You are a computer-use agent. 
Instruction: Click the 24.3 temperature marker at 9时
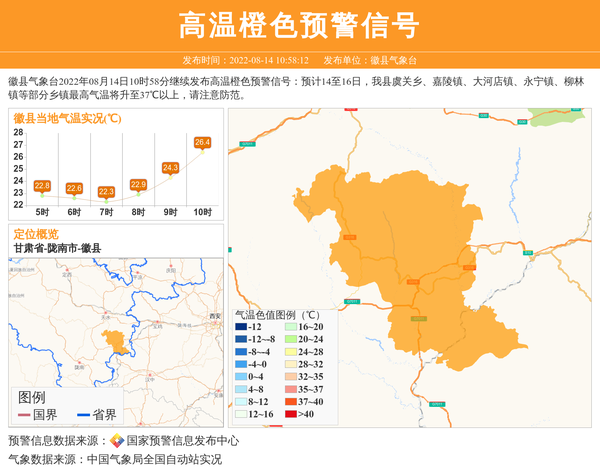(170, 168)
